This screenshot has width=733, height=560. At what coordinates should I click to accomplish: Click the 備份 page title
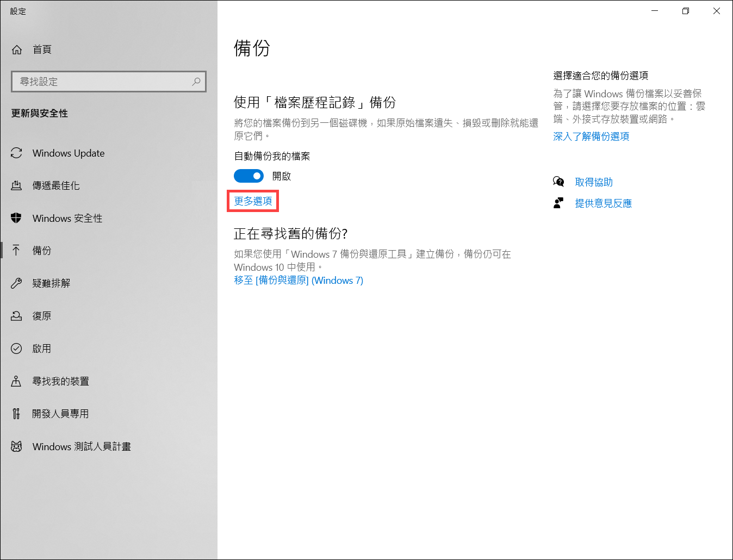point(252,48)
